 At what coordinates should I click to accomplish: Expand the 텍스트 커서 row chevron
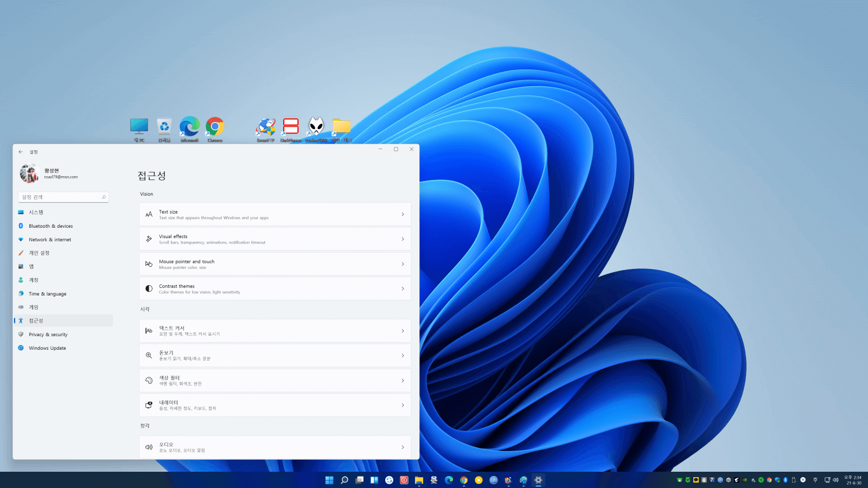(x=403, y=331)
